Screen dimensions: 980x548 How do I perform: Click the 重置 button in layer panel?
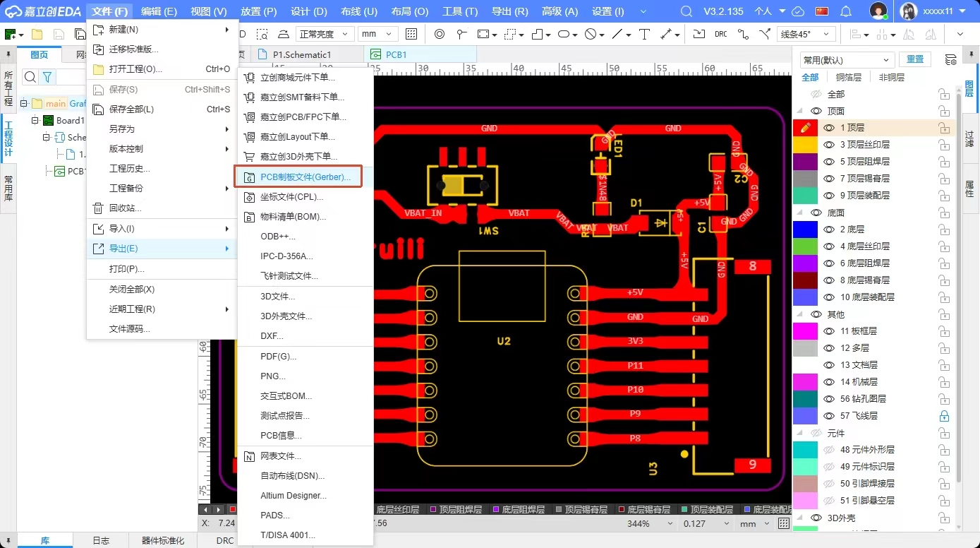[x=914, y=60]
